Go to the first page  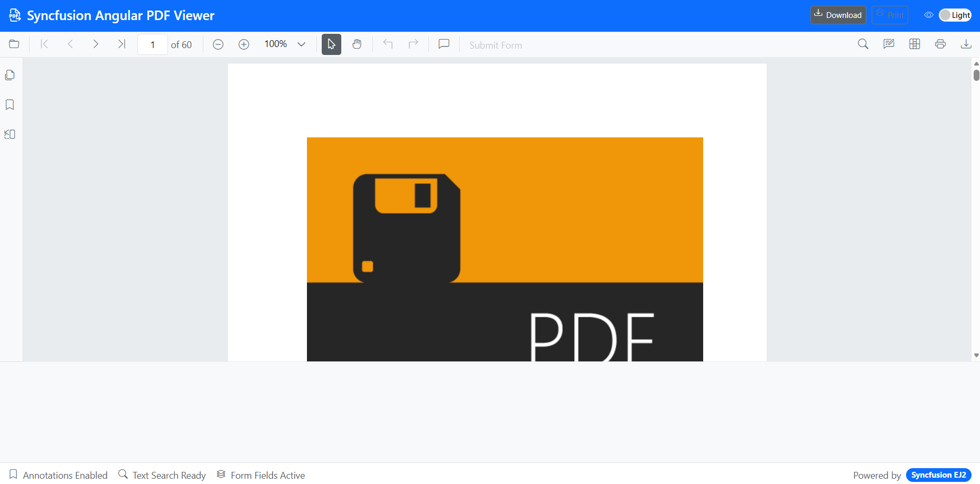pos(44,44)
